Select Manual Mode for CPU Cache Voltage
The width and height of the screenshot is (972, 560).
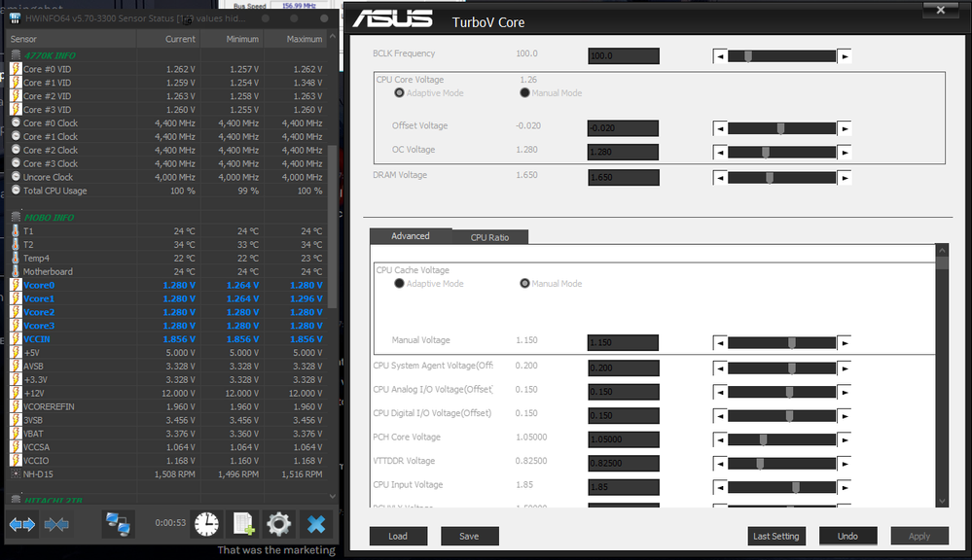coord(524,284)
